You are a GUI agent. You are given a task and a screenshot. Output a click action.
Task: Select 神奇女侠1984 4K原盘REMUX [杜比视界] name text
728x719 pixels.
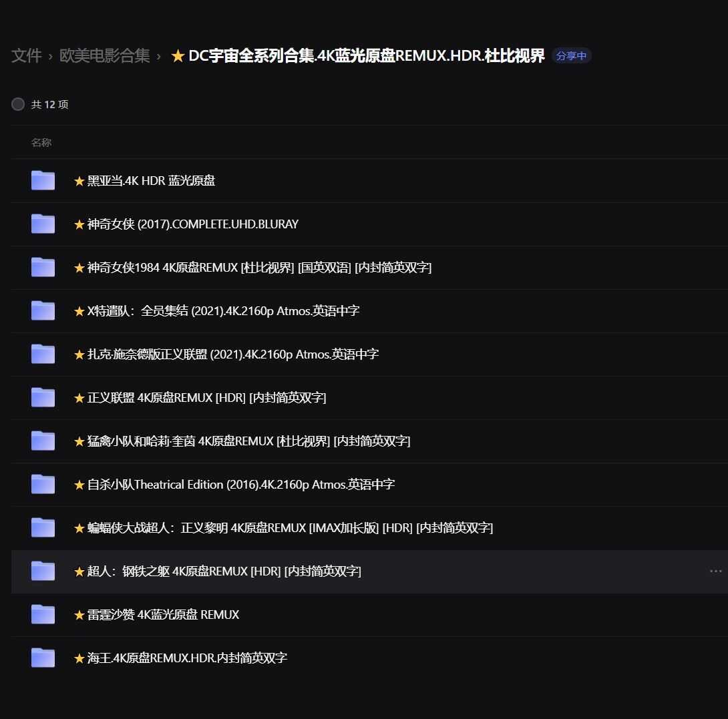pos(259,267)
